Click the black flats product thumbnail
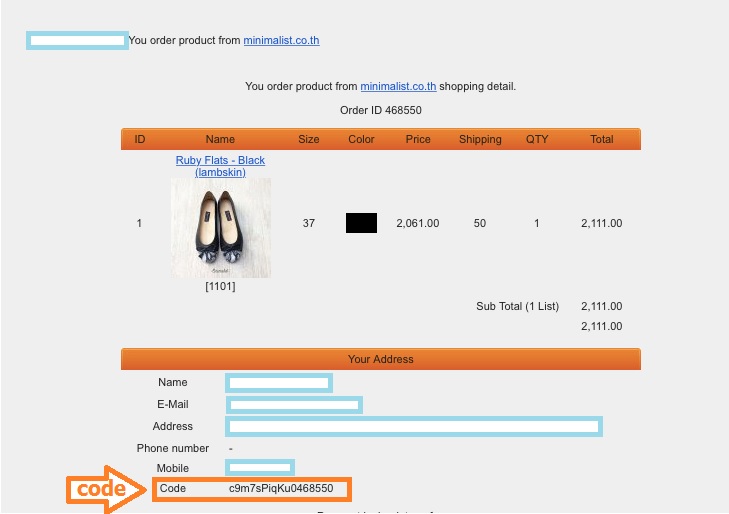Screen dimensions: 729x514 (x=220, y=228)
